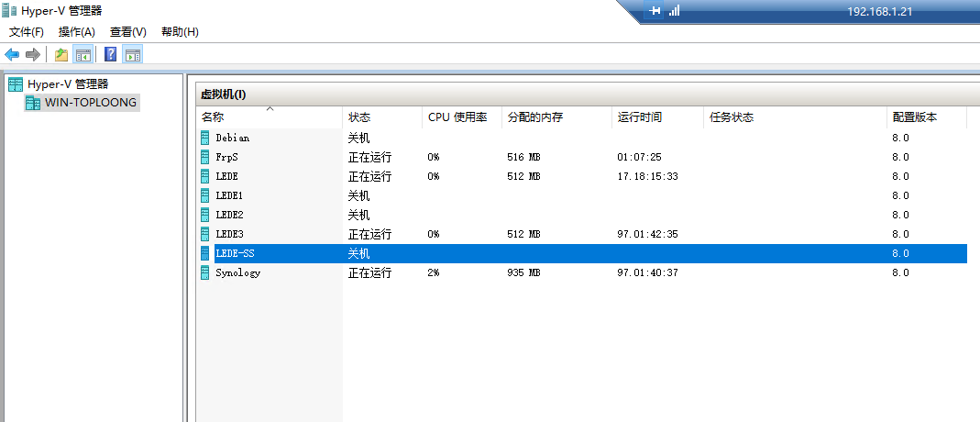Select the FrpS virtual machine name
Image resolution: width=980 pixels, height=422 pixels.
click(x=226, y=157)
